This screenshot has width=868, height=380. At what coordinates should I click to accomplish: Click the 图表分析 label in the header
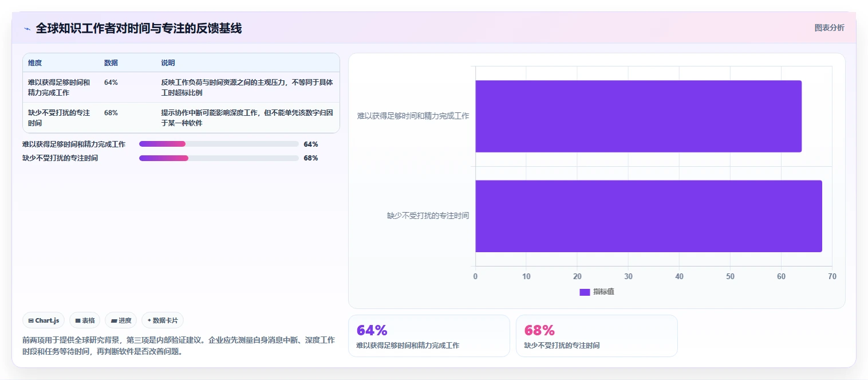[x=829, y=28]
